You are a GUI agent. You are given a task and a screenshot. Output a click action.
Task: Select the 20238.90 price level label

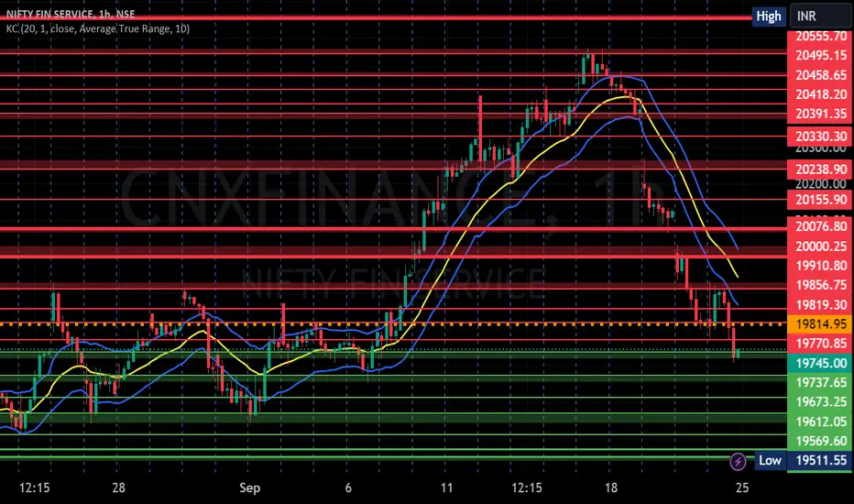pyautogui.click(x=820, y=170)
